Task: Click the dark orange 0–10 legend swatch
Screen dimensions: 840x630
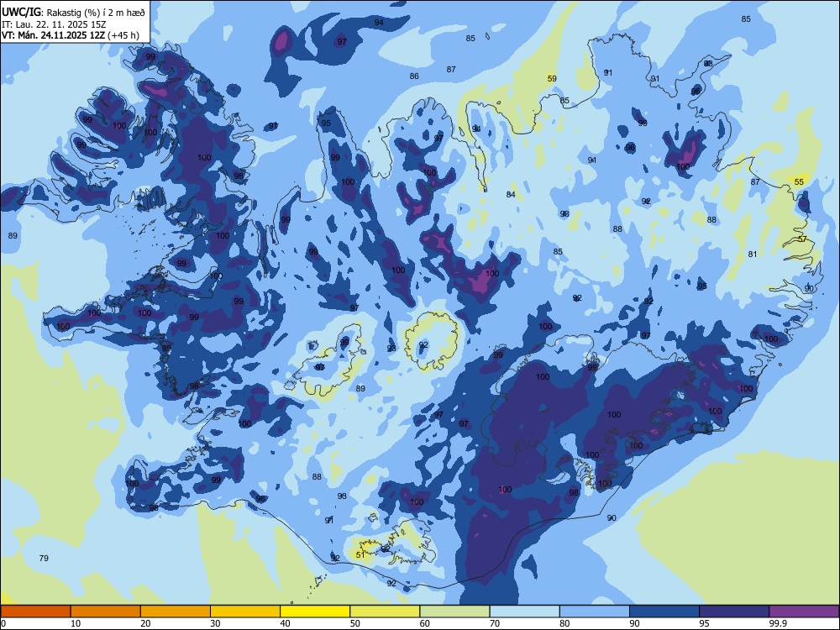Action: [x=35, y=612]
